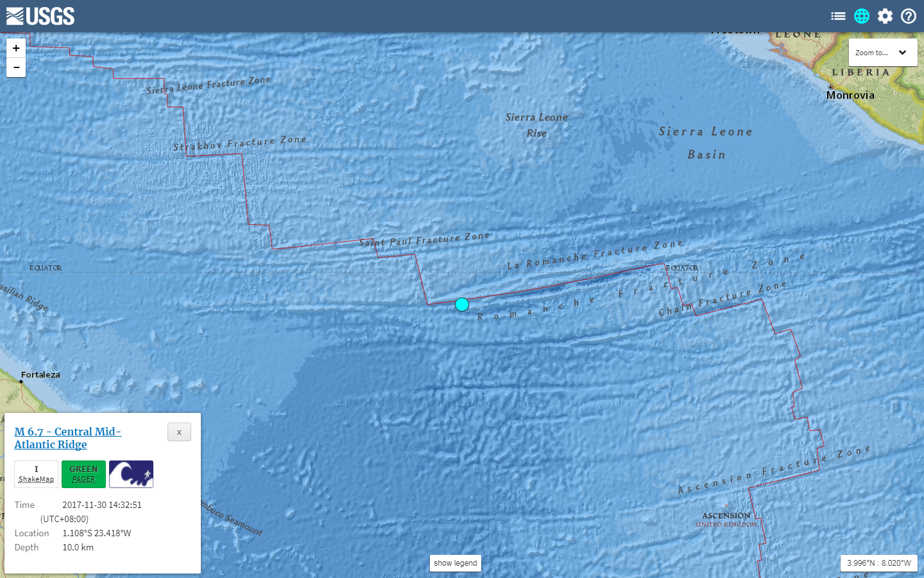Expand the 'Zoom to...' dropdown
The image size is (924, 578).
(x=883, y=53)
